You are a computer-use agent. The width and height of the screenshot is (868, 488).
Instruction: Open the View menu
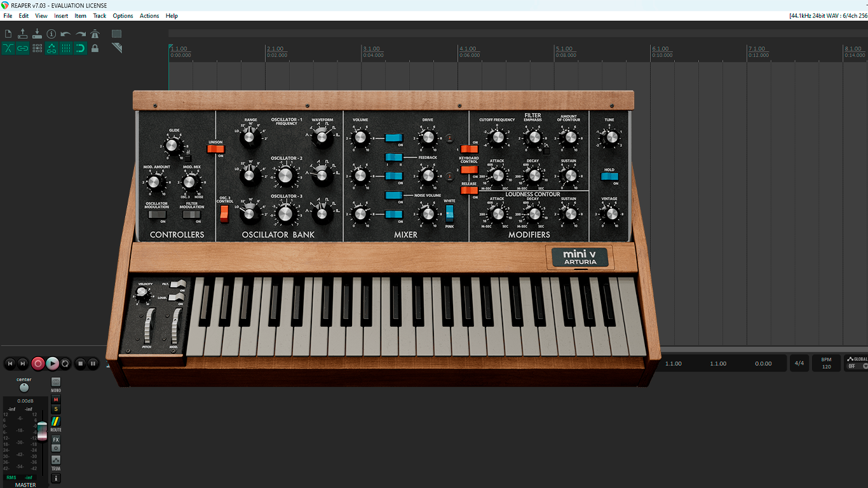pos(41,16)
